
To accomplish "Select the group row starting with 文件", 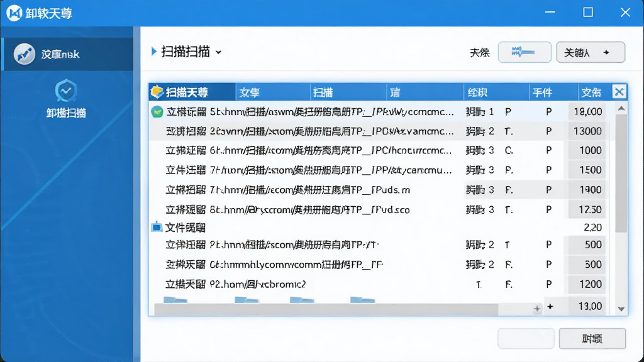I will point(378,227).
